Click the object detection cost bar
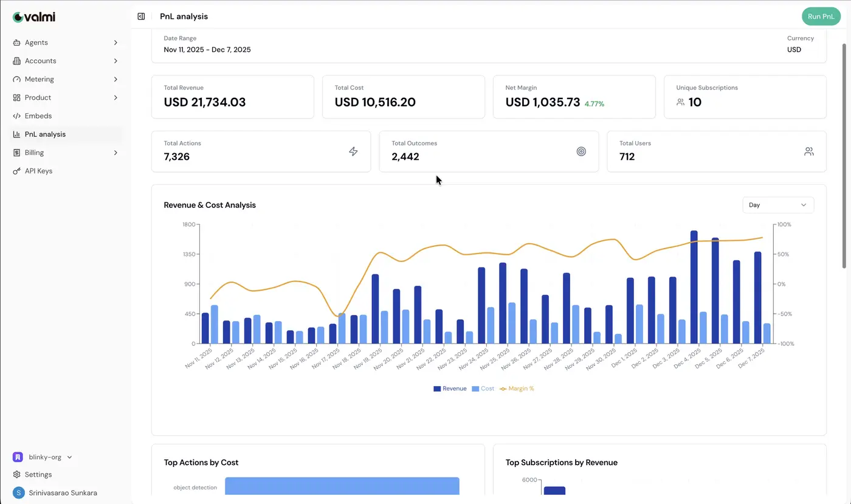 (x=342, y=486)
